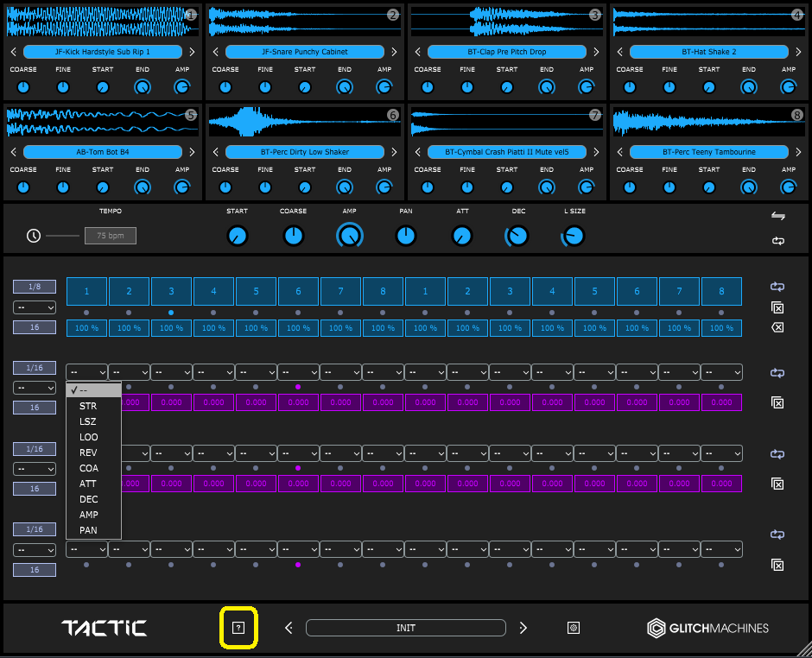Screen dimensions: 812x658
Task: Open last step dropdown in top purple lane
Action: (x=721, y=372)
